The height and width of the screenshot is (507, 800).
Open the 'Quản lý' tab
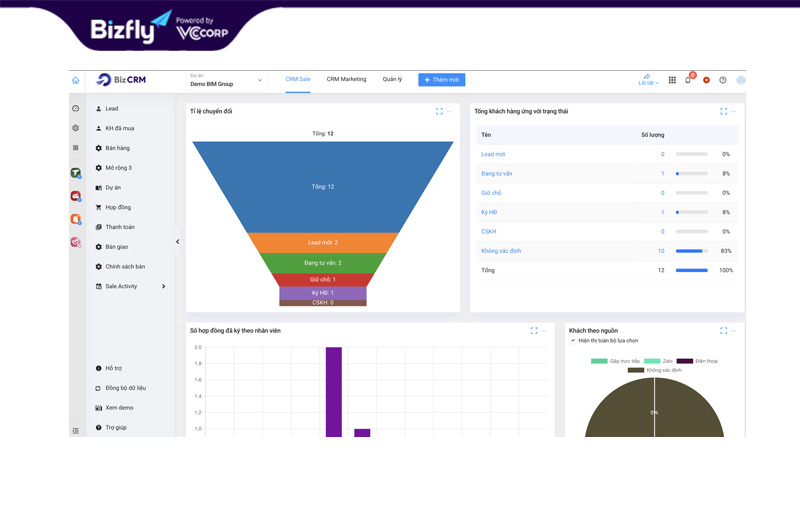392,79
